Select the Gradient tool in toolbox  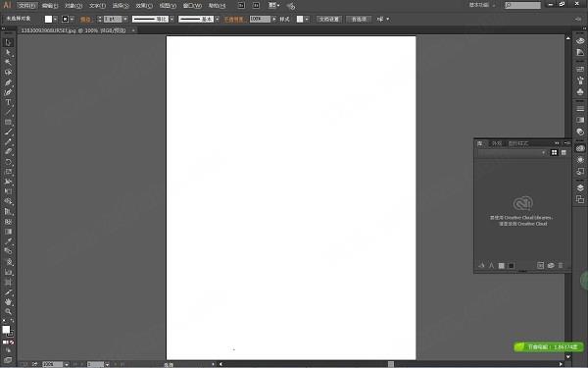pos(8,232)
